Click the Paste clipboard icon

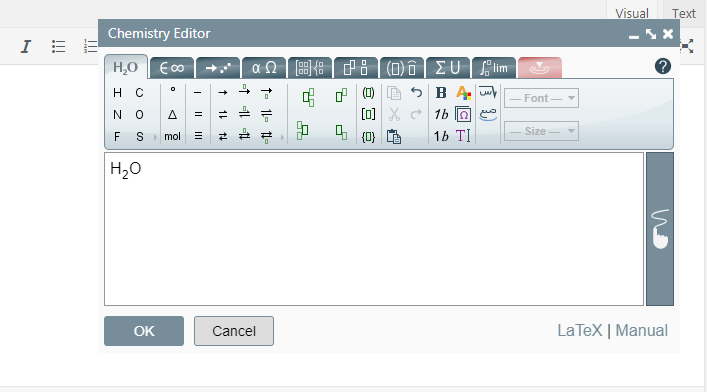pos(394,136)
